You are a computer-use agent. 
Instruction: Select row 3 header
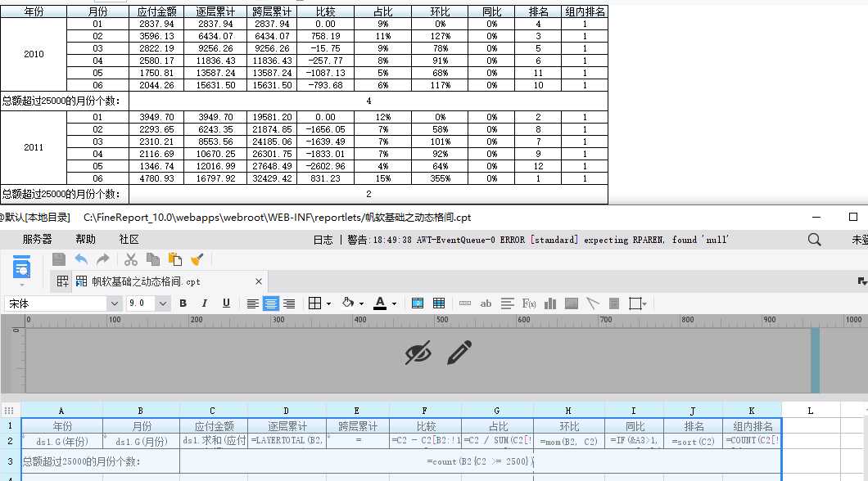10,461
